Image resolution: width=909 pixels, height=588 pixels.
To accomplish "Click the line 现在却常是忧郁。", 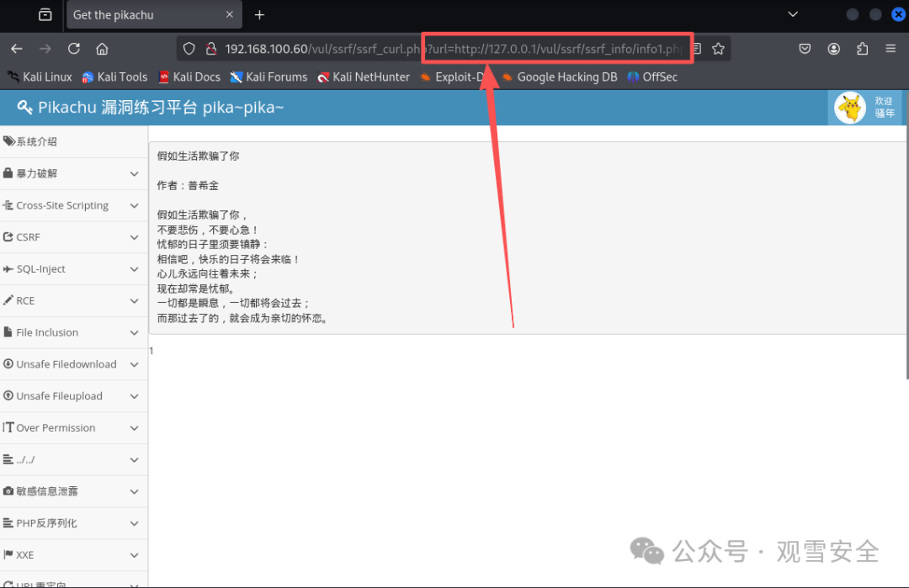I will 196,289.
